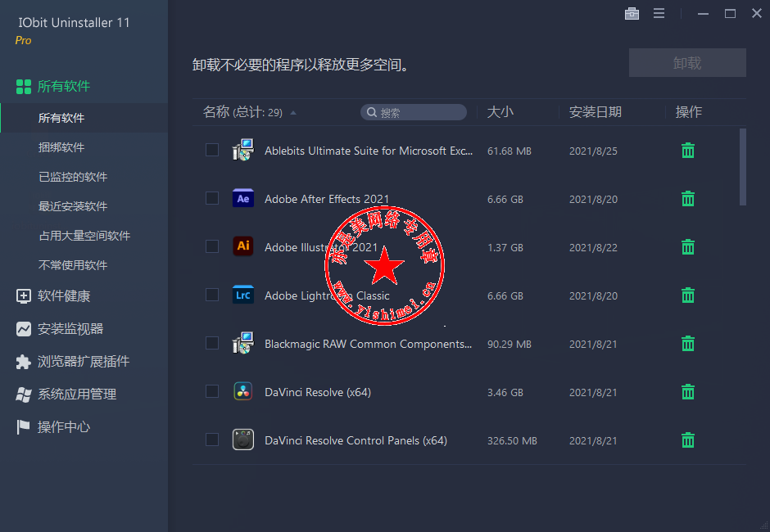Click the green grid icon beside 所有软件
This screenshot has height=532, width=770.
(x=24, y=87)
